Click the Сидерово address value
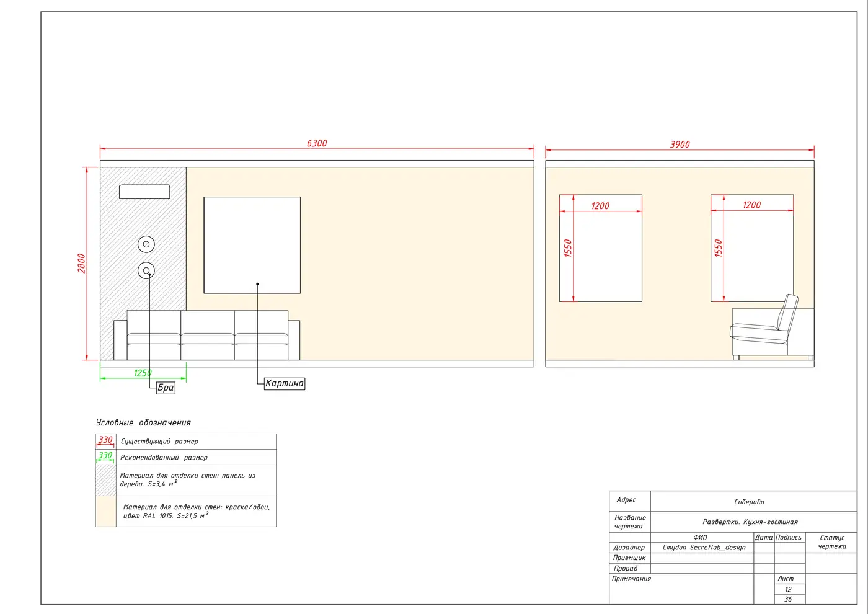 point(749,502)
